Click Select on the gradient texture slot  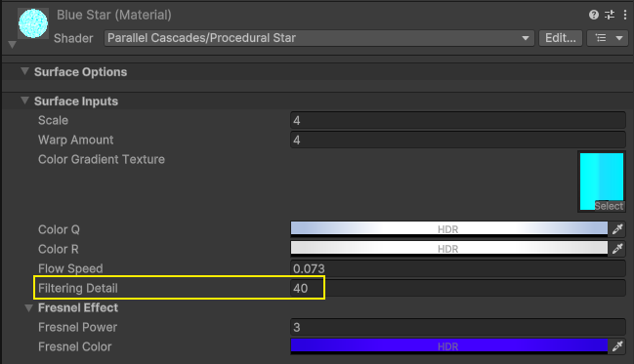click(x=609, y=206)
